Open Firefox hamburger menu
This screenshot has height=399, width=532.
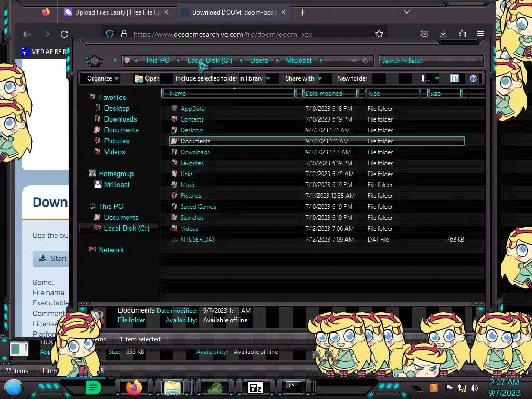point(481,34)
